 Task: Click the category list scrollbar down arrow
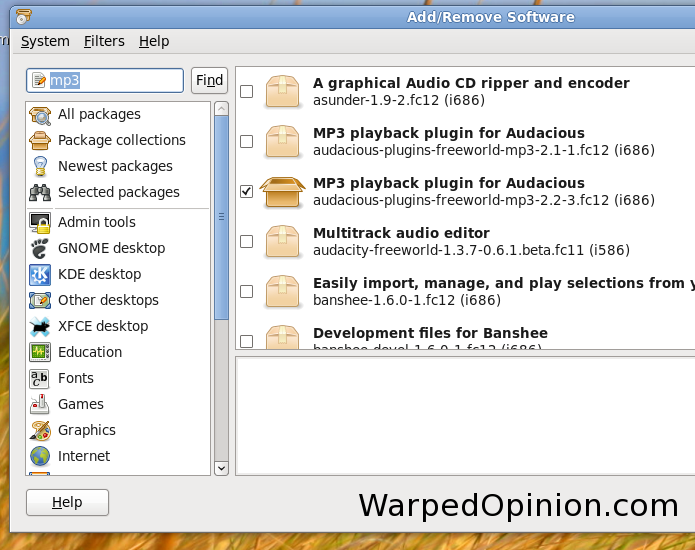(221, 468)
